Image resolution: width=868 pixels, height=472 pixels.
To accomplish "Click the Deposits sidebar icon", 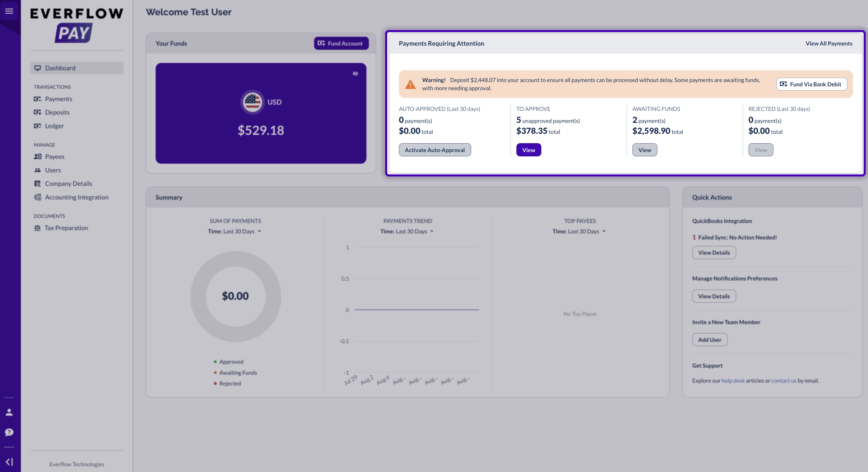I will tap(37, 112).
